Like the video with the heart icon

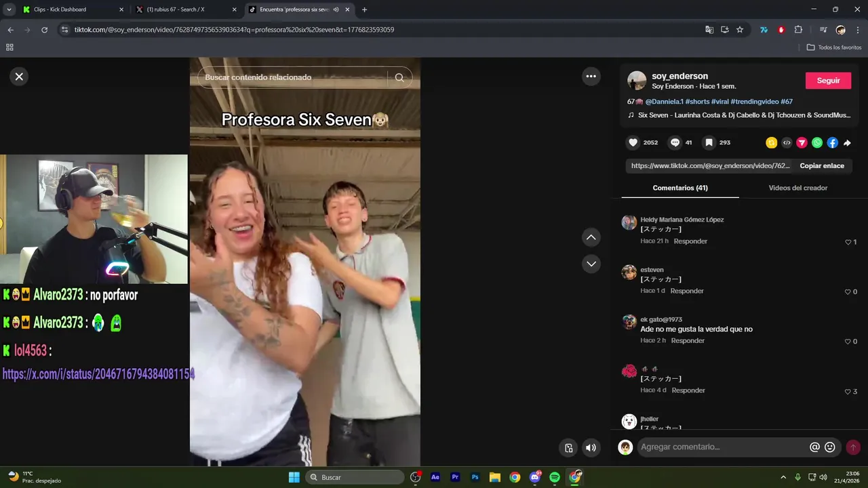click(633, 142)
